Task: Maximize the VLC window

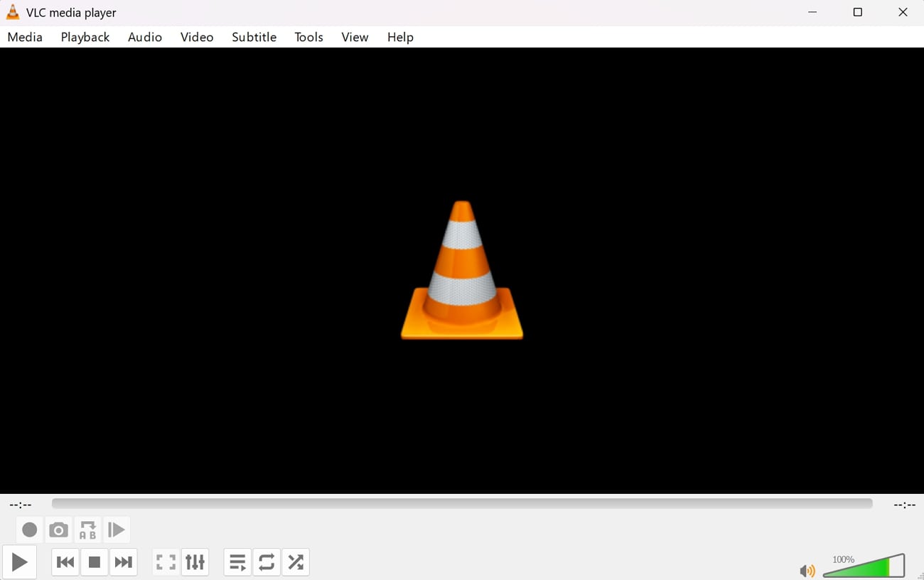Action: (x=858, y=12)
